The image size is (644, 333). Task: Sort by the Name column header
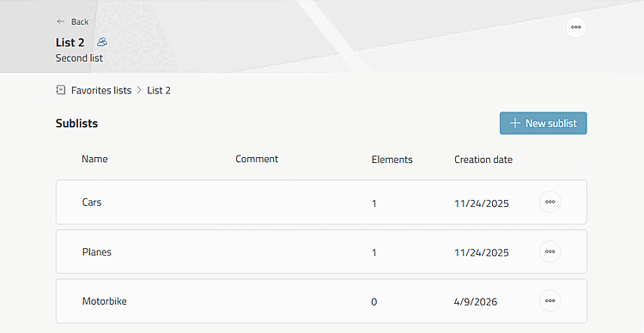[x=94, y=159]
